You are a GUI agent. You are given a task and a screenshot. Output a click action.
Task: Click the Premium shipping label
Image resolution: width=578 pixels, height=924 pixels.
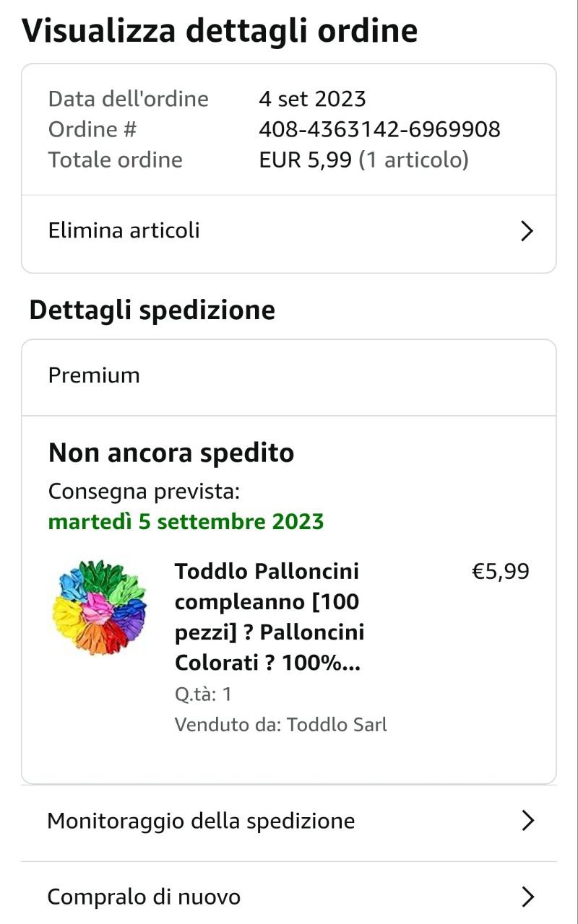coord(94,375)
